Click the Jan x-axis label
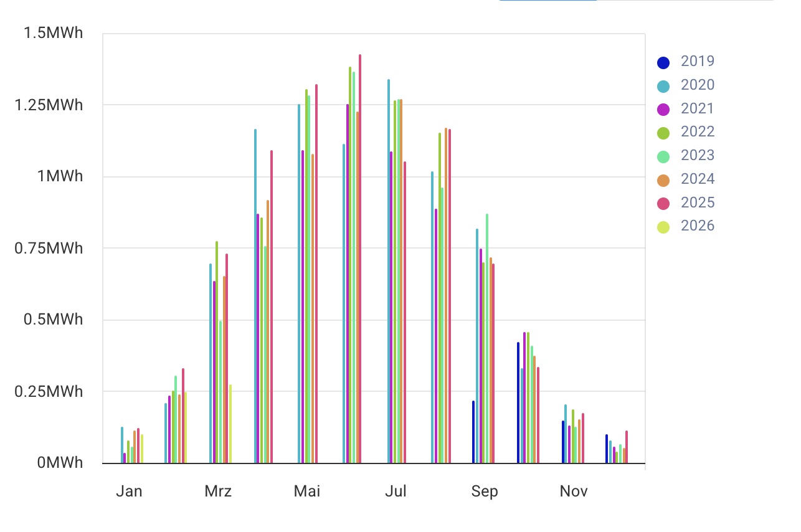 129,492
